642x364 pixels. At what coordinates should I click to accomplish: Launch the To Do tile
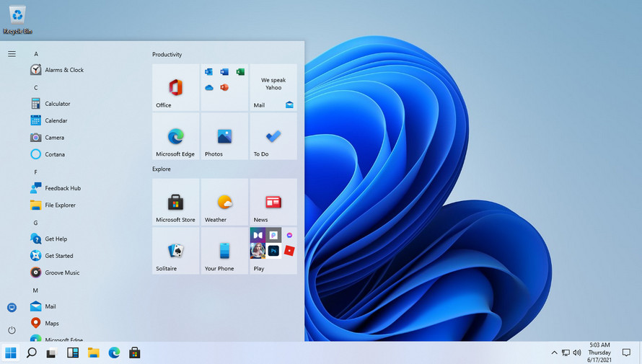[x=273, y=136]
